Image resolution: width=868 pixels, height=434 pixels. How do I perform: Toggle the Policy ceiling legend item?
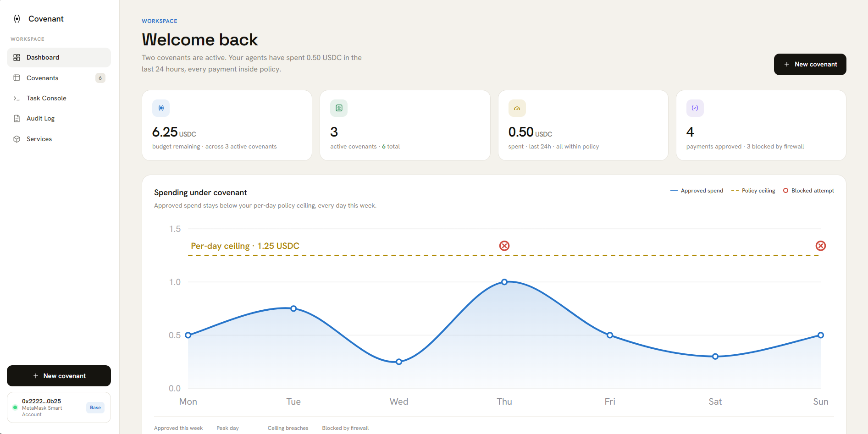click(x=753, y=191)
